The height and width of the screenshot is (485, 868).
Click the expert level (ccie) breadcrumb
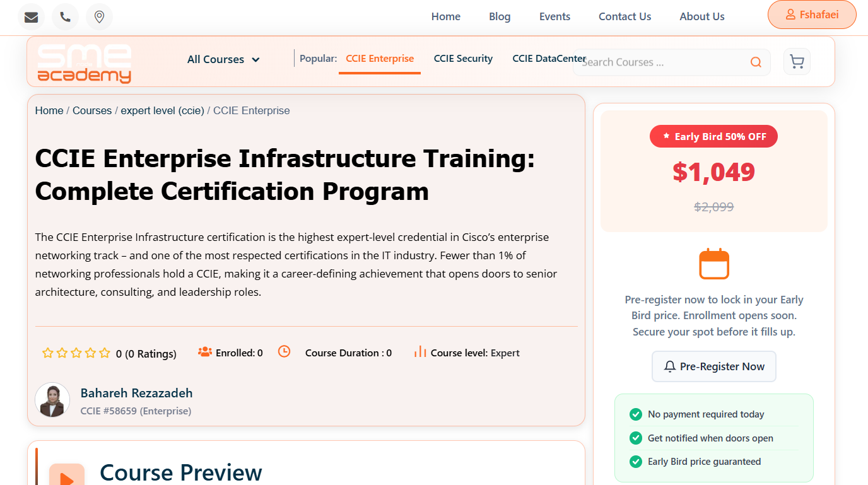[163, 110]
